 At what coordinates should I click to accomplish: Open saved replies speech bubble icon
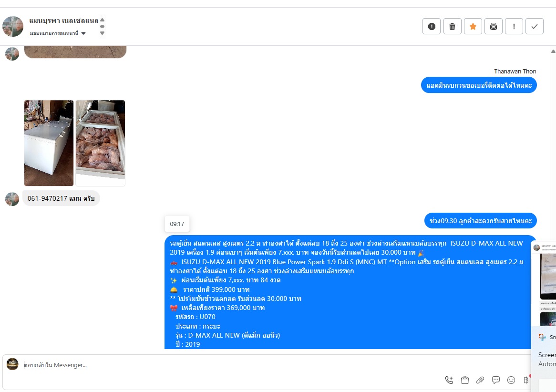pyautogui.click(x=496, y=380)
